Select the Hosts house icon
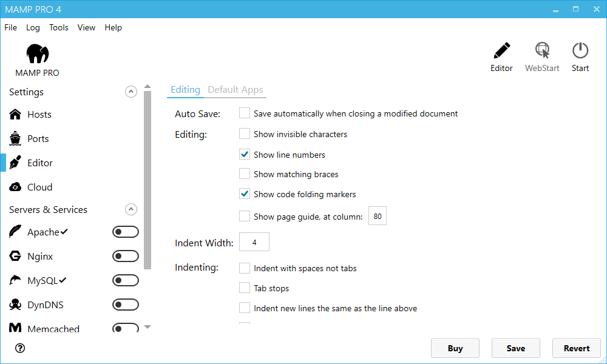This screenshot has width=607, height=364. (15, 115)
